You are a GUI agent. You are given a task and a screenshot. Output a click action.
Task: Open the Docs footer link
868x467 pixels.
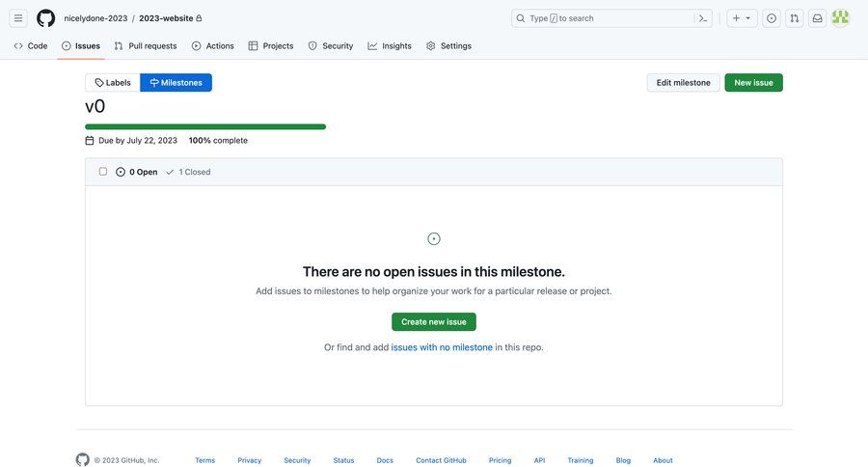coord(385,460)
